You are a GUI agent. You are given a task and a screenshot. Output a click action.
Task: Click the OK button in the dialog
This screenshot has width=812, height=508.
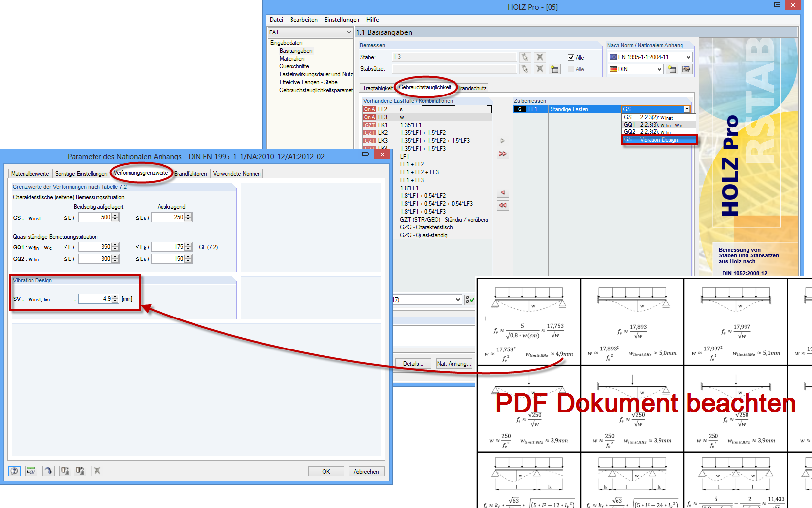click(326, 471)
